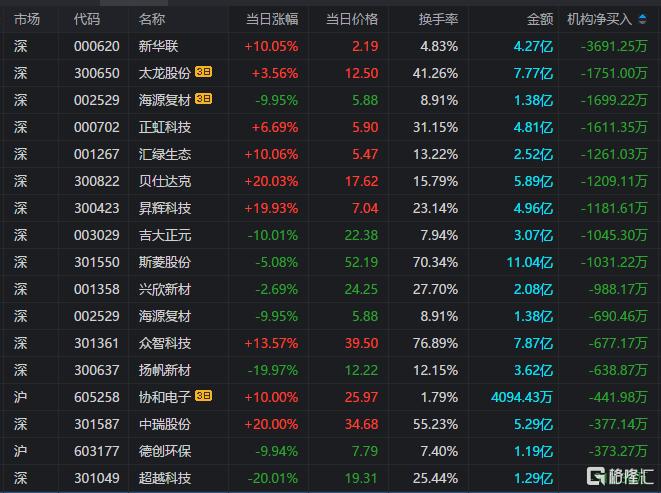The width and height of the screenshot is (661, 493).
Task: Sort by the 金额 column header
Action: (540, 19)
